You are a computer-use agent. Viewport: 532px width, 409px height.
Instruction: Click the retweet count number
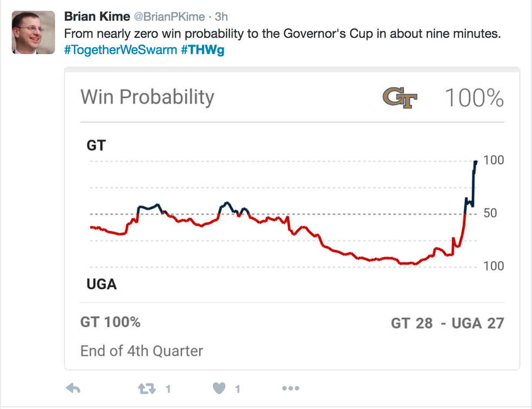pos(168,389)
